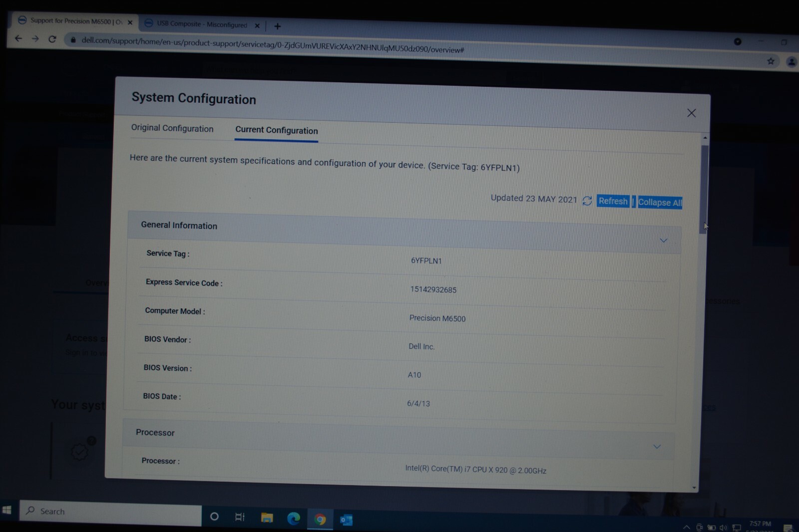The image size is (799, 532).
Task: Click the System Configuration dialog title
Action: tap(194, 98)
